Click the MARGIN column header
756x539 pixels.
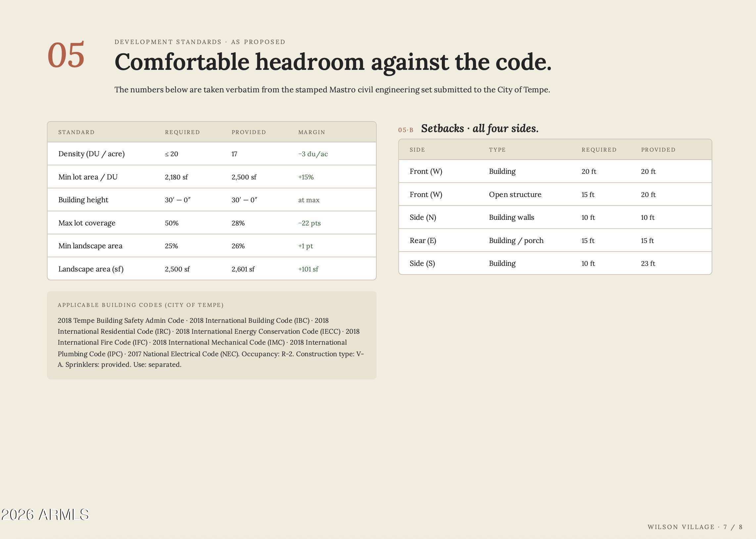pos(311,132)
